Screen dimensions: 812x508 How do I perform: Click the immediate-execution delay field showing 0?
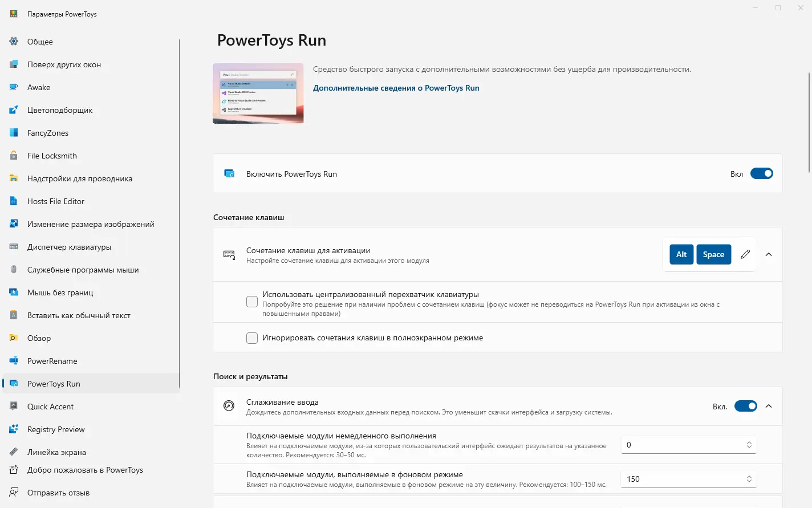pyautogui.click(x=688, y=445)
